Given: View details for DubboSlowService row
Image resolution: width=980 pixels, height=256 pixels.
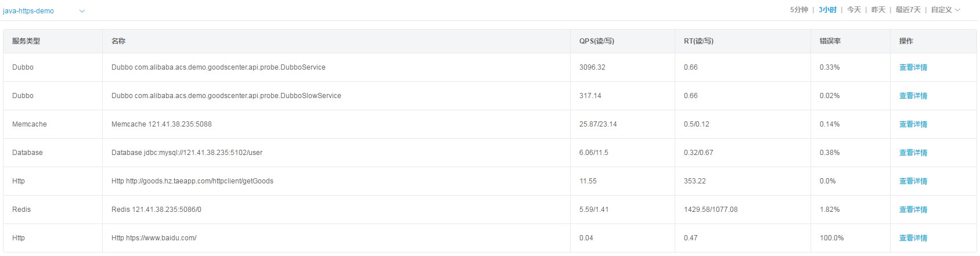Looking at the screenshot, I should coord(913,96).
